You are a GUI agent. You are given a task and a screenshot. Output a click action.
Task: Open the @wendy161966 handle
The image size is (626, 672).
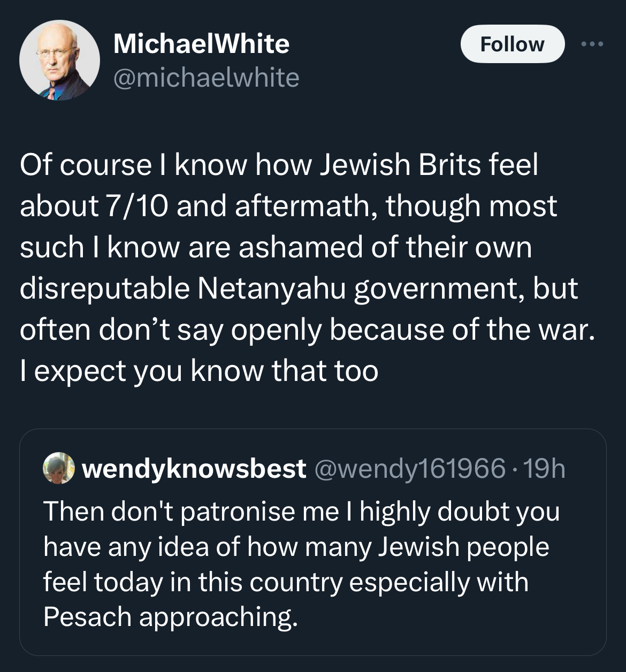410,469
